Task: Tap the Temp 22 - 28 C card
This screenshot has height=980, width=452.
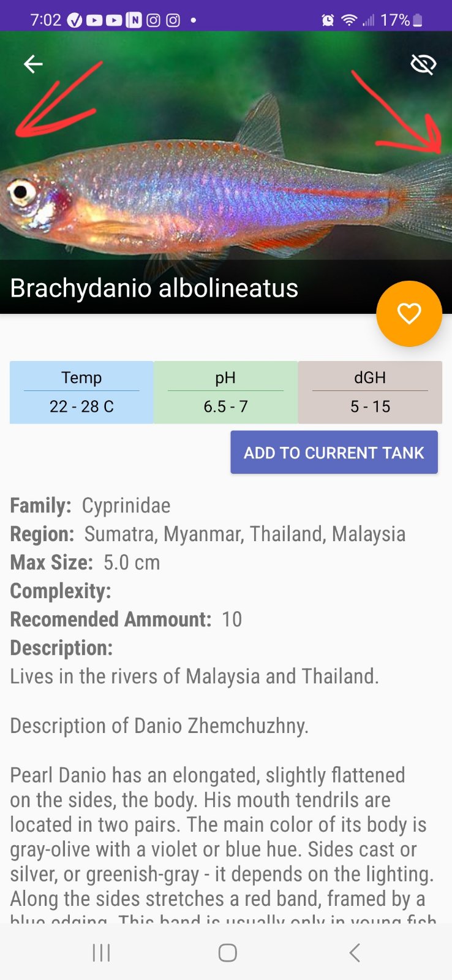Action: [81, 392]
